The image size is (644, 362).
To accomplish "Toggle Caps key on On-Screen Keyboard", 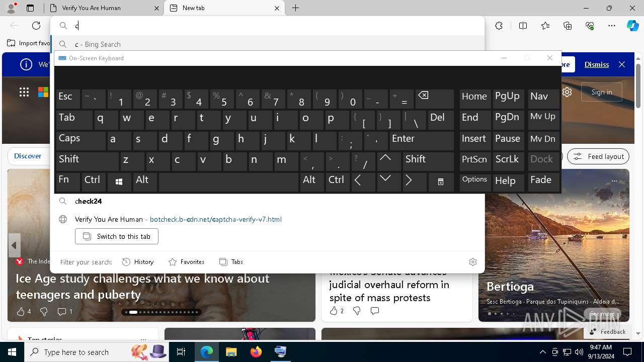I will tap(80, 140).
